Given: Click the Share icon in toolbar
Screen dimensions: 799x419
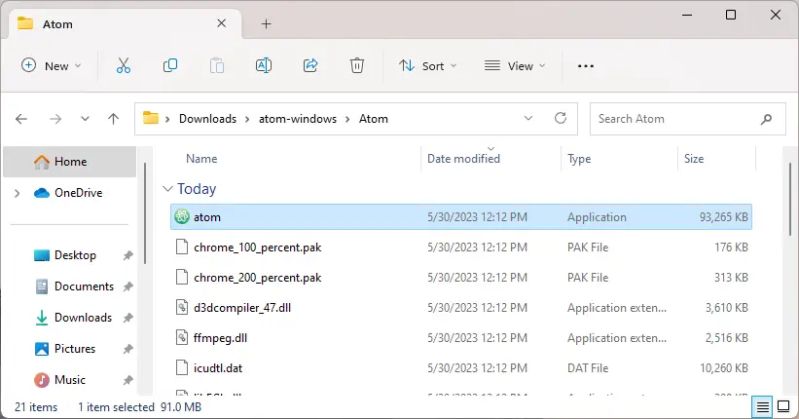Looking at the screenshot, I should pos(310,66).
